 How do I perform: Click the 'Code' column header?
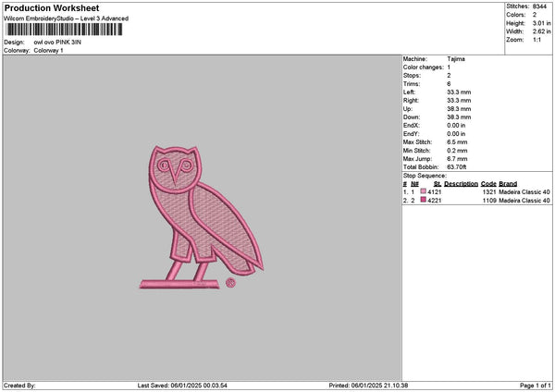pyautogui.click(x=488, y=184)
